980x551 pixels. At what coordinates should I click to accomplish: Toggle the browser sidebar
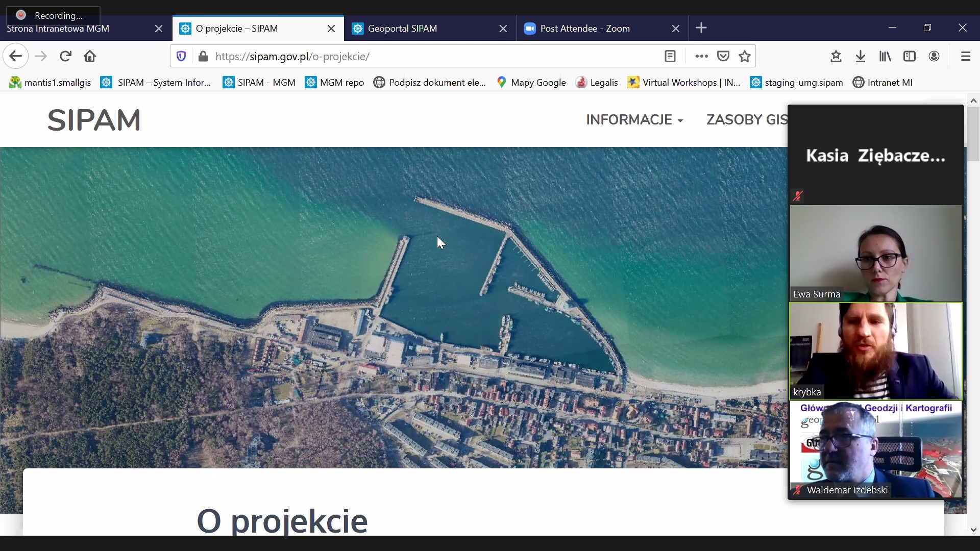tap(910, 56)
